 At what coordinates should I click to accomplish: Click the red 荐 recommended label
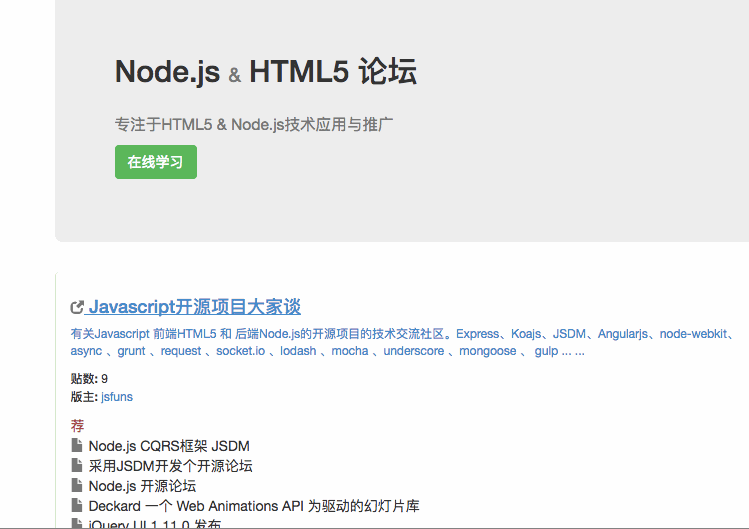[77, 425]
